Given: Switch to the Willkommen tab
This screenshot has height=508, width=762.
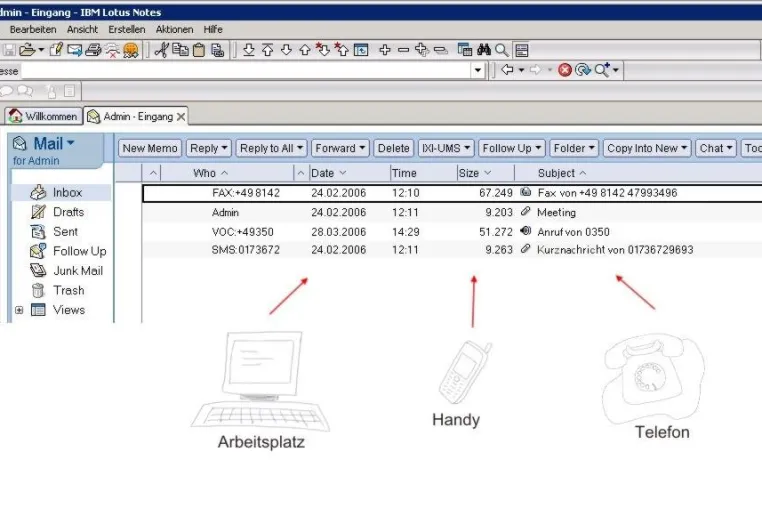Looking at the screenshot, I should point(43,116).
